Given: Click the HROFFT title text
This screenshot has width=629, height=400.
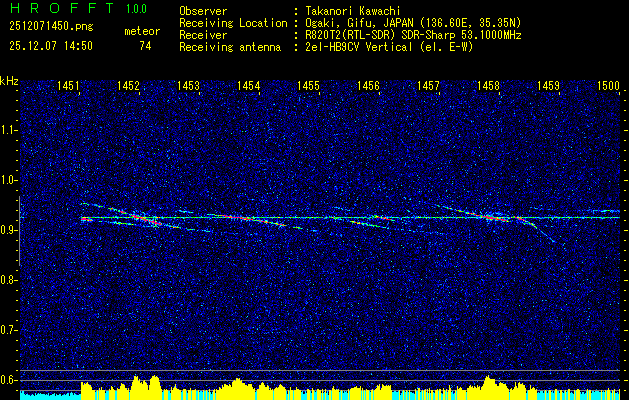Looking at the screenshot, I should tap(62, 8).
